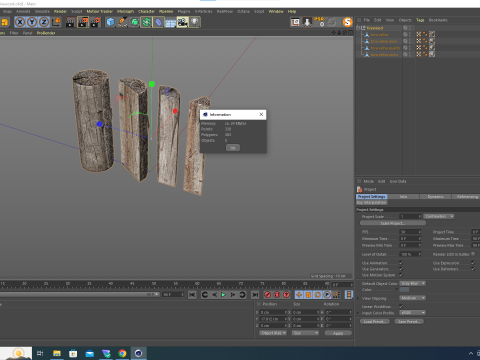Go to end of animation
This screenshot has width=480, height=360.
point(255,295)
